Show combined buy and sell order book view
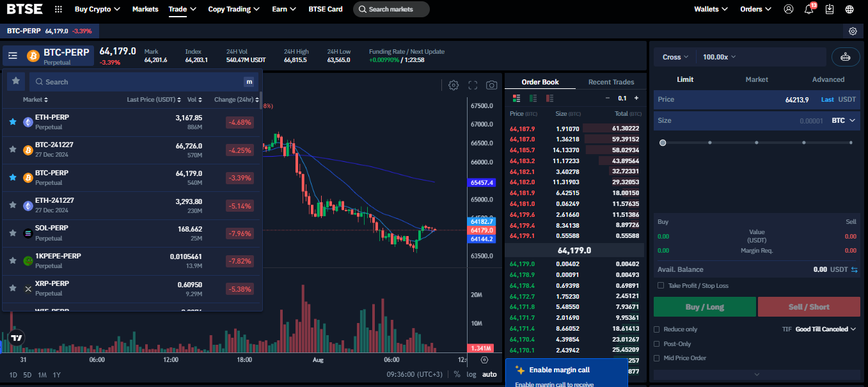 516,98
